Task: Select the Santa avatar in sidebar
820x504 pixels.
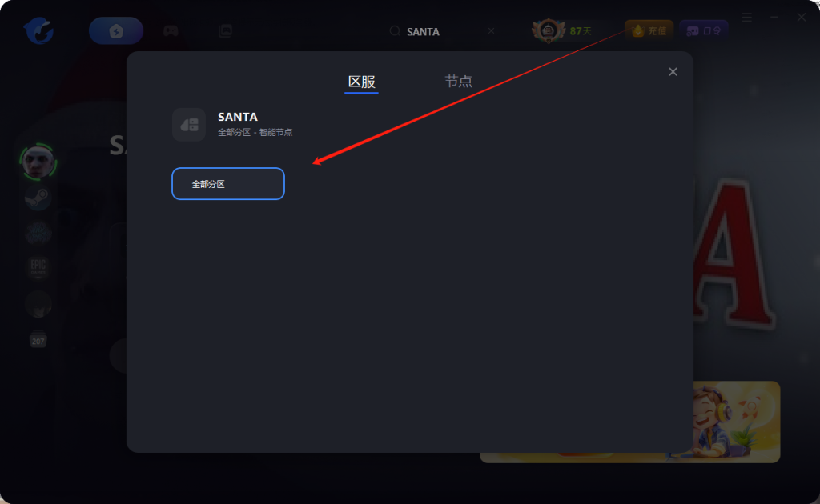Action: pos(38,162)
